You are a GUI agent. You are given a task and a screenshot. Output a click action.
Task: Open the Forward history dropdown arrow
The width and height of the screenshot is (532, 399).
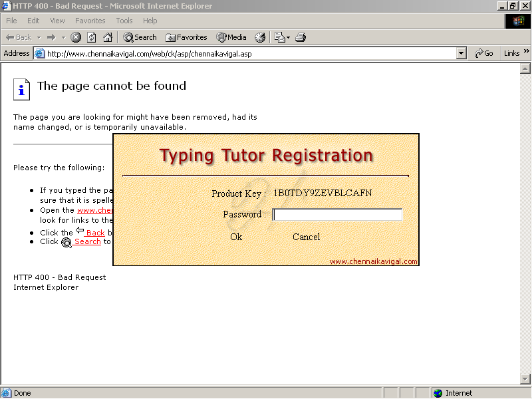tap(63, 37)
